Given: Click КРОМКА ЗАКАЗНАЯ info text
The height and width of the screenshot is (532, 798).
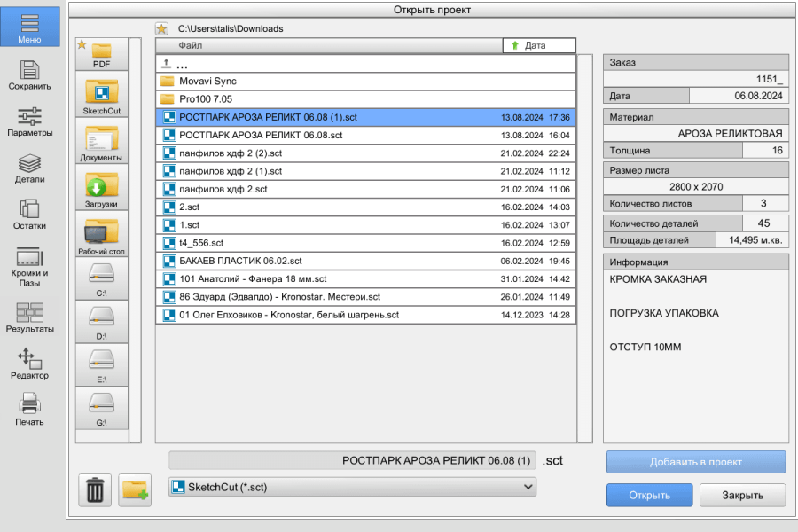Looking at the screenshot, I should pos(658,279).
